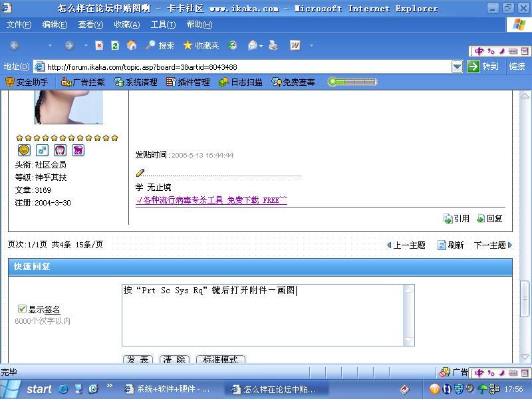
Task: Open the 工具(T) menu
Action: pos(163,25)
